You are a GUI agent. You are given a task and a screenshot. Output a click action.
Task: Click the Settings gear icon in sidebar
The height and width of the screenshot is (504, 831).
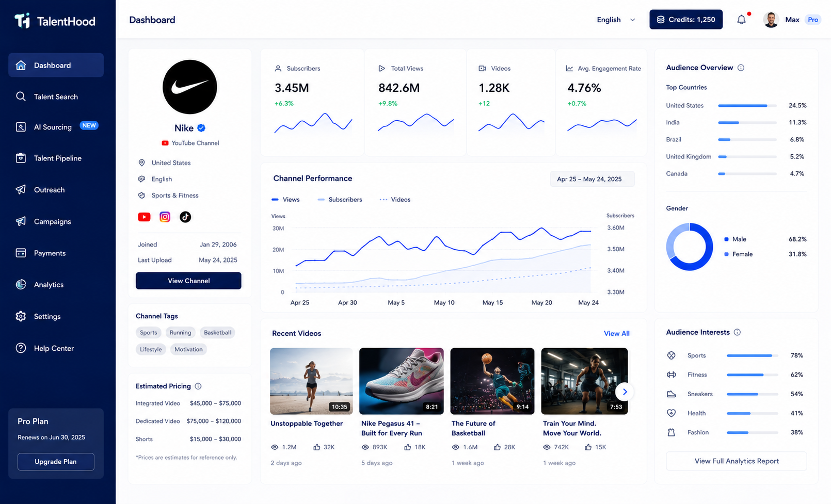[21, 316]
